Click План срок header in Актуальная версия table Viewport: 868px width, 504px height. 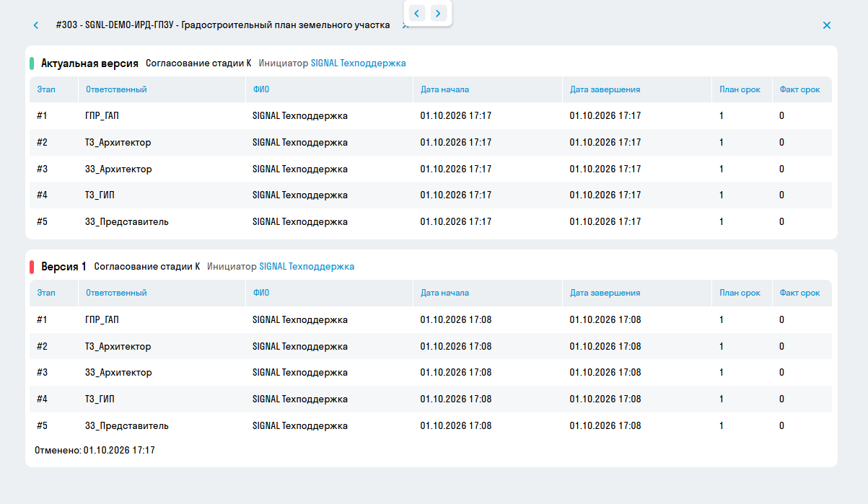pyautogui.click(x=740, y=90)
